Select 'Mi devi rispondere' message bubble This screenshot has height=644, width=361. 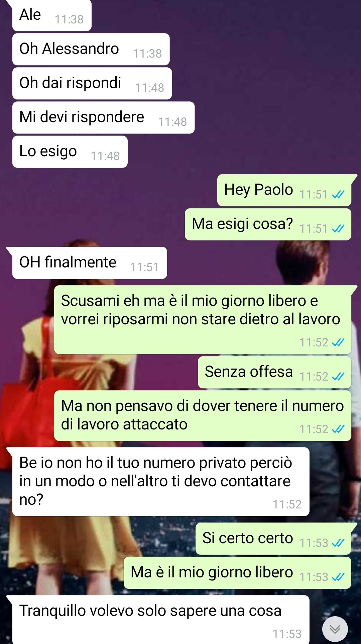[103, 117]
